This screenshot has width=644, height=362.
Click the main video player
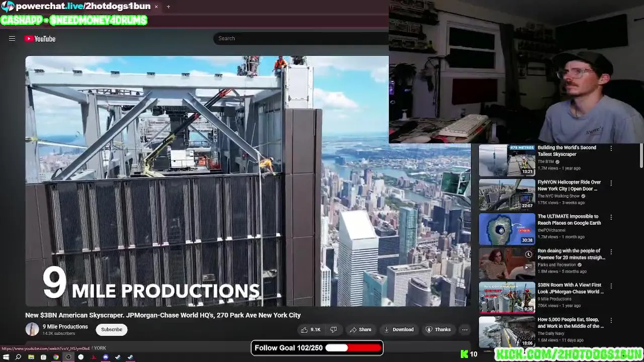click(x=249, y=181)
